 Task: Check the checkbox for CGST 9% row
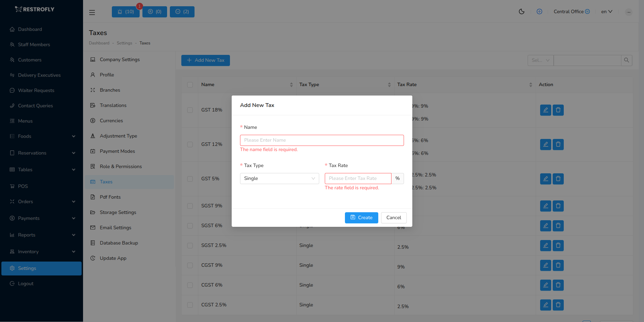(x=190, y=265)
